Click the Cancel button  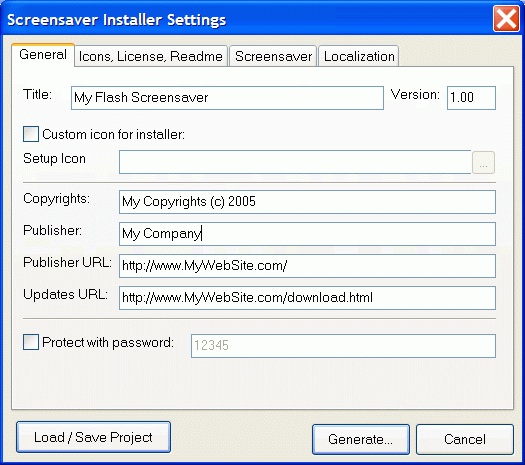pyautogui.click(x=465, y=439)
